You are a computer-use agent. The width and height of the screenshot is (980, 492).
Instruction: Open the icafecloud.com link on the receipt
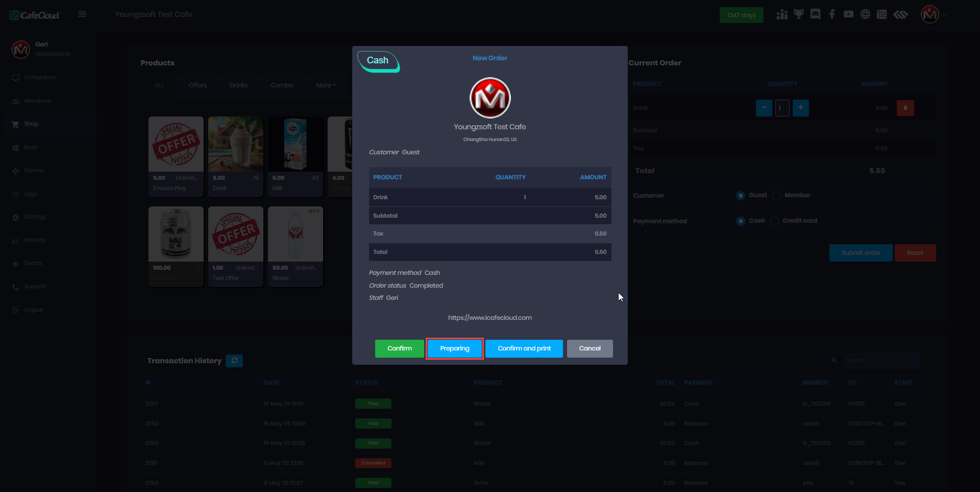pyautogui.click(x=490, y=318)
